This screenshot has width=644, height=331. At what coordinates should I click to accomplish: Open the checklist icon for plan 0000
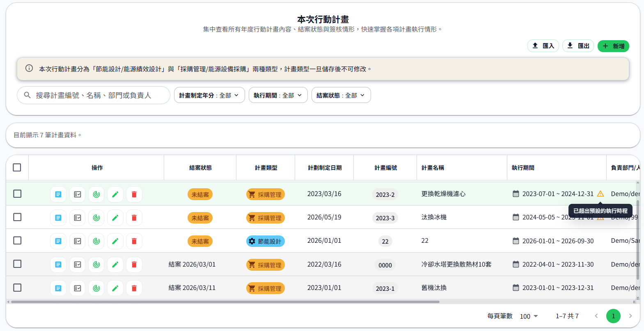point(78,265)
